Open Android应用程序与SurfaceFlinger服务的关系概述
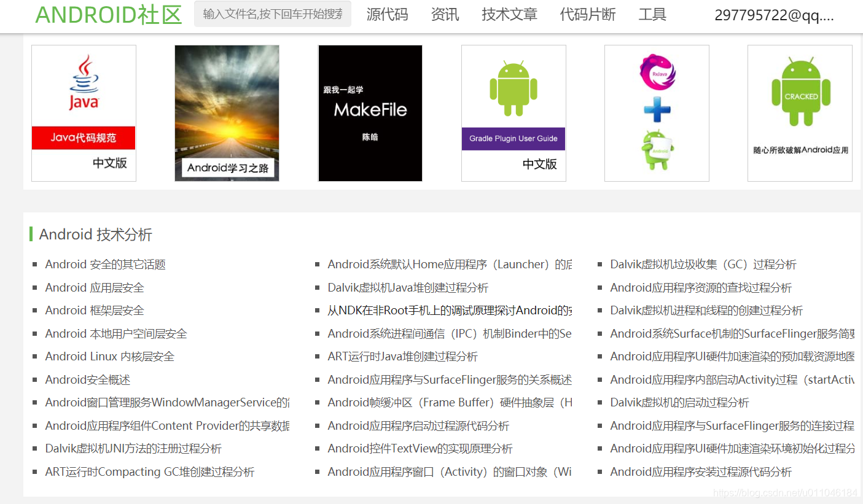The image size is (863, 504). [450, 380]
